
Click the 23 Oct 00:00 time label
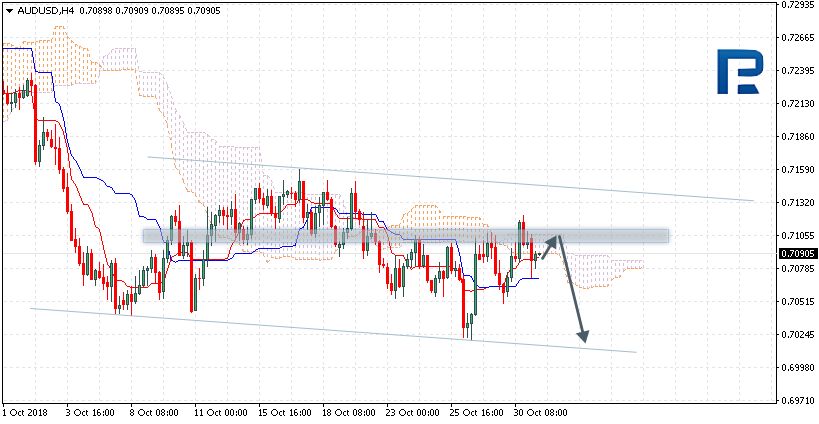pyautogui.click(x=413, y=413)
